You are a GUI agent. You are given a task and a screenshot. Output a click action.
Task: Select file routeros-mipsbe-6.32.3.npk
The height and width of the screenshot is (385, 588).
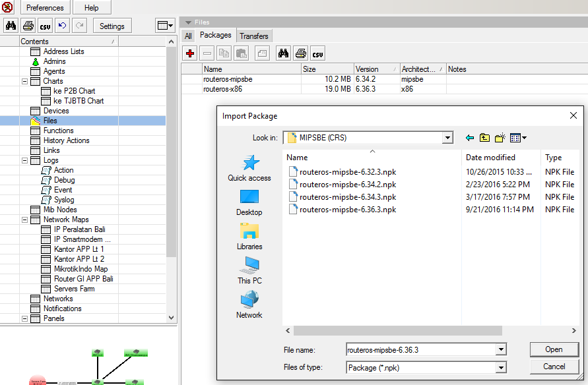click(x=348, y=172)
